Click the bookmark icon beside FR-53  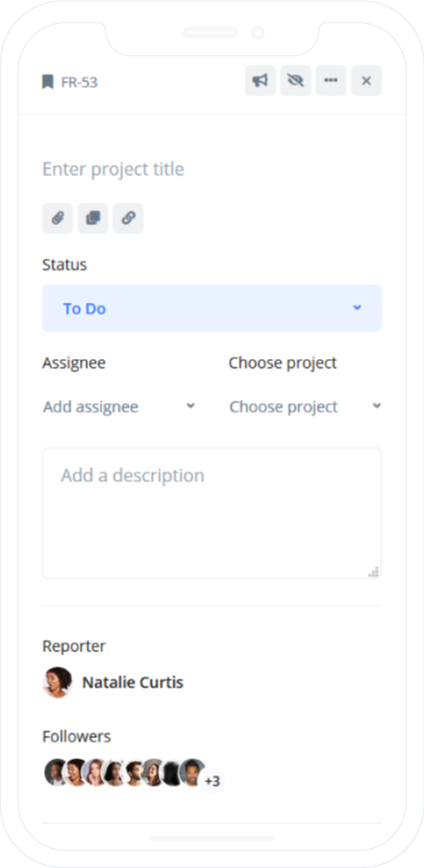[x=48, y=82]
